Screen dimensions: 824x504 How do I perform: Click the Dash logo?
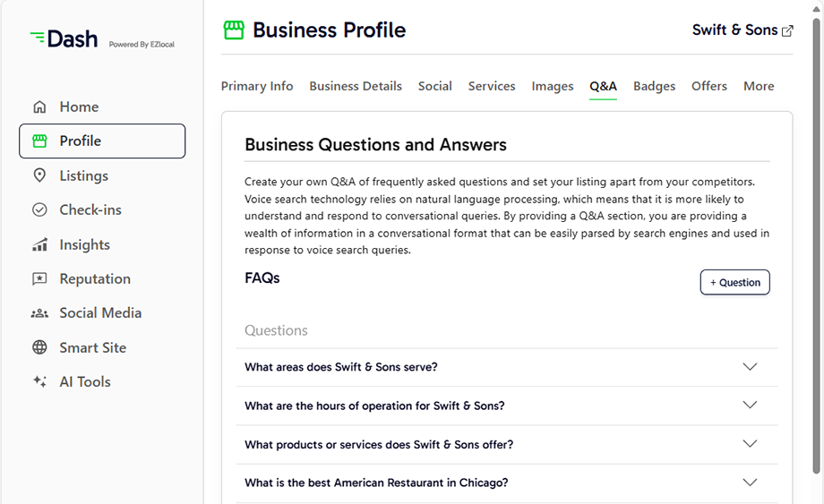click(64, 38)
